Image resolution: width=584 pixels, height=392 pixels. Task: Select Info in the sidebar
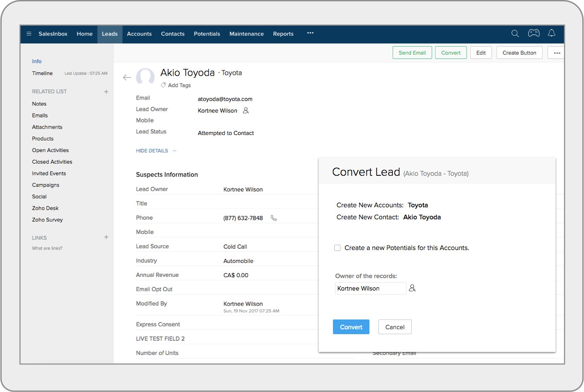pyautogui.click(x=37, y=61)
